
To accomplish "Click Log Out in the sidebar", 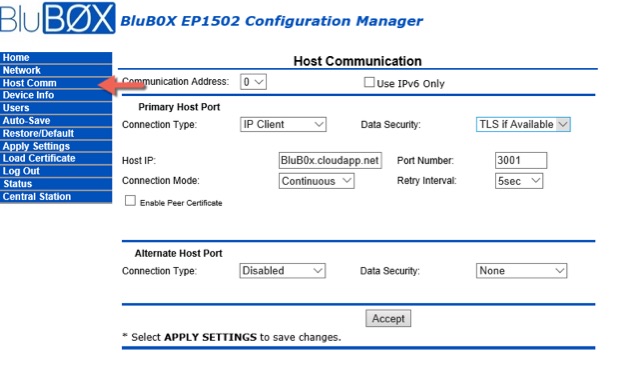I will click(x=56, y=171).
